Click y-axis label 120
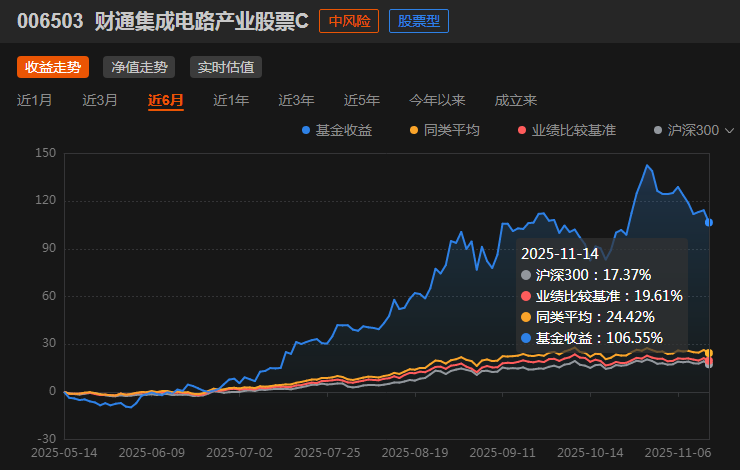 click(x=45, y=201)
